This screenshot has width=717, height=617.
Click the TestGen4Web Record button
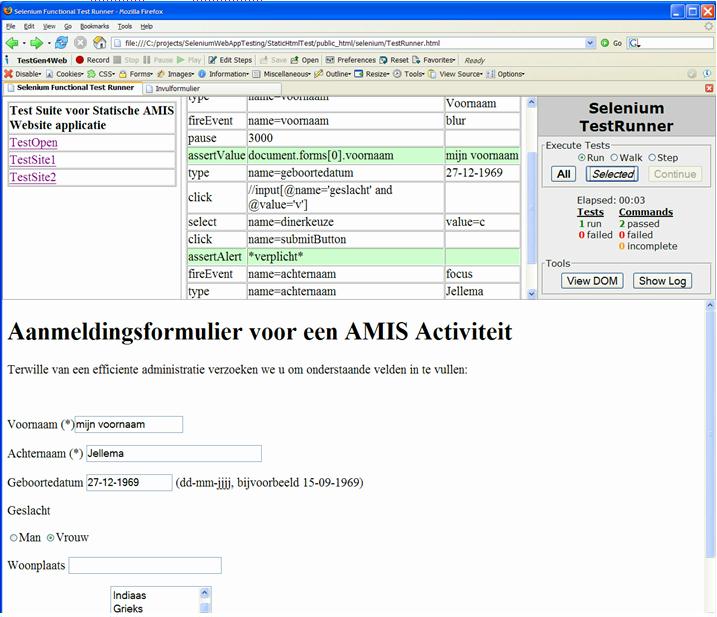pyautogui.click(x=92, y=60)
